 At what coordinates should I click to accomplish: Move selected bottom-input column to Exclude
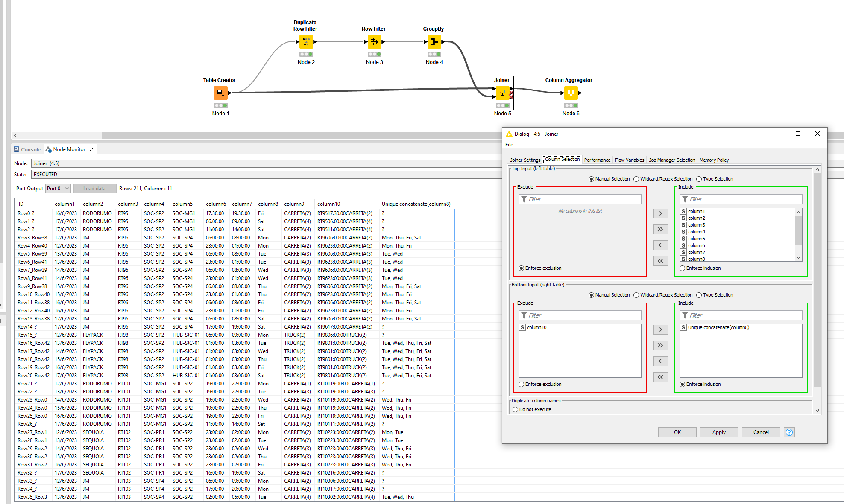[x=660, y=361]
